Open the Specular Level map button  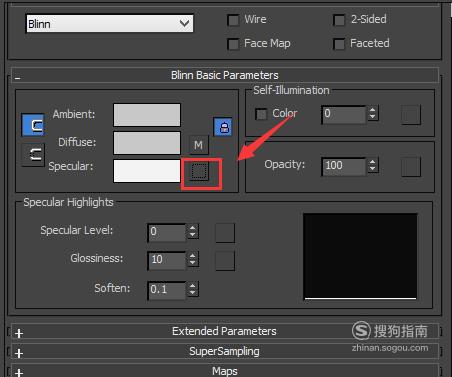(225, 233)
